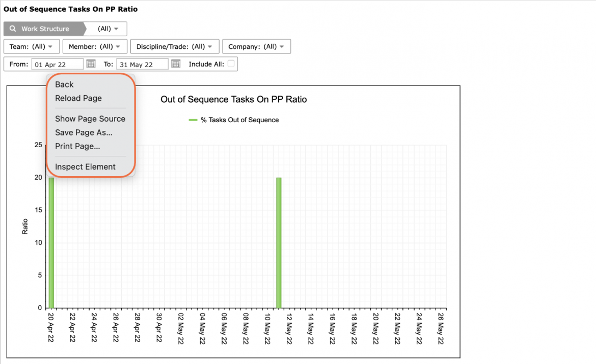This screenshot has height=364, width=596.
Task: Toggle the Include All checkbox
Action: [231, 64]
